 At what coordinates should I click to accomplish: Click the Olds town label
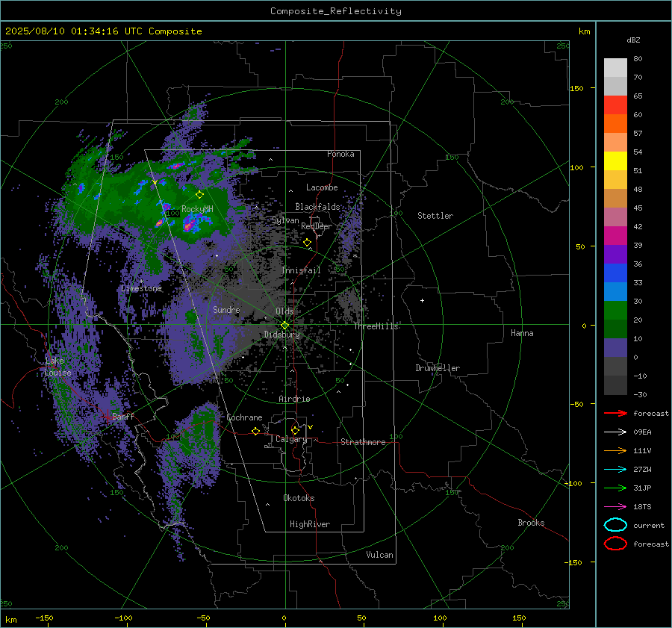pyautogui.click(x=284, y=311)
